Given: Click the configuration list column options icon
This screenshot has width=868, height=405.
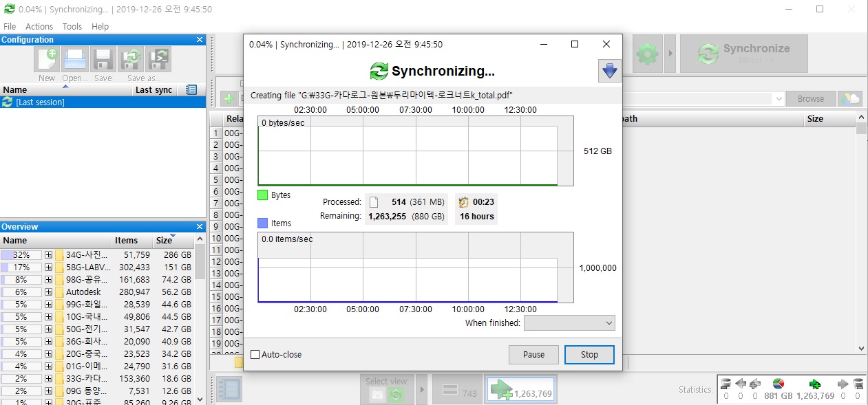Looking at the screenshot, I should (x=191, y=89).
